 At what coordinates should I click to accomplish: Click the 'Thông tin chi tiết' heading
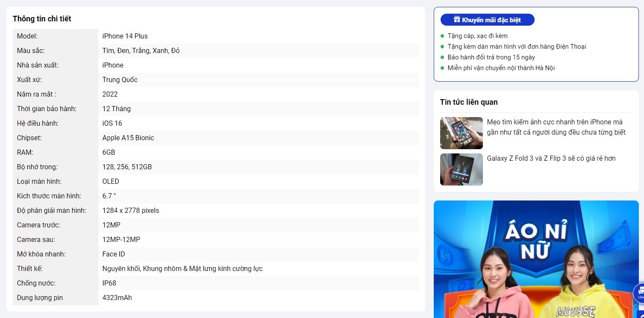coord(42,19)
